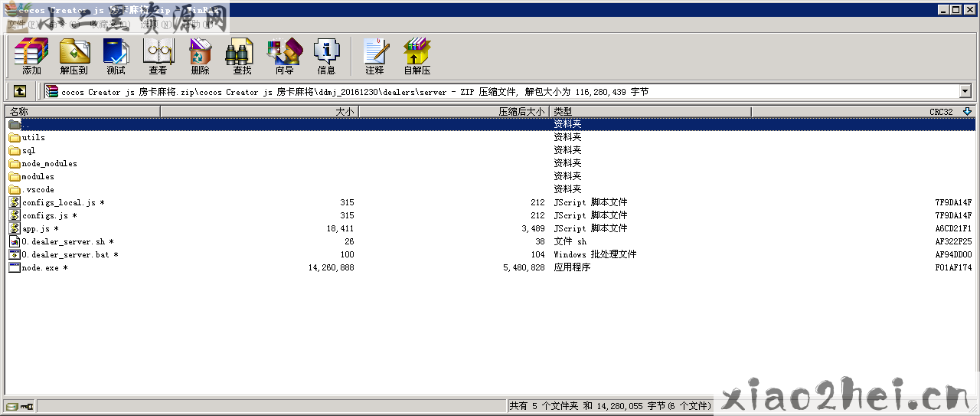
Task: Click the 信息 (Info) toolbar icon
Action: 327,51
